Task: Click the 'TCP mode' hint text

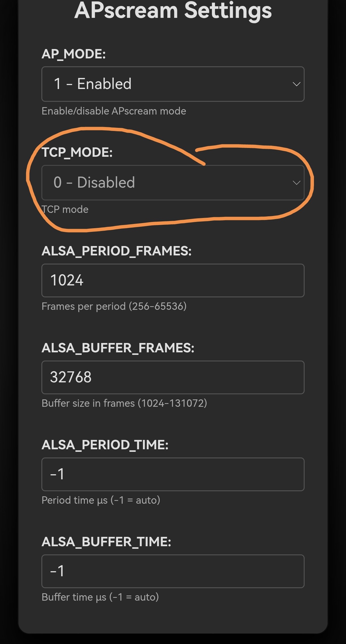Action: click(65, 209)
